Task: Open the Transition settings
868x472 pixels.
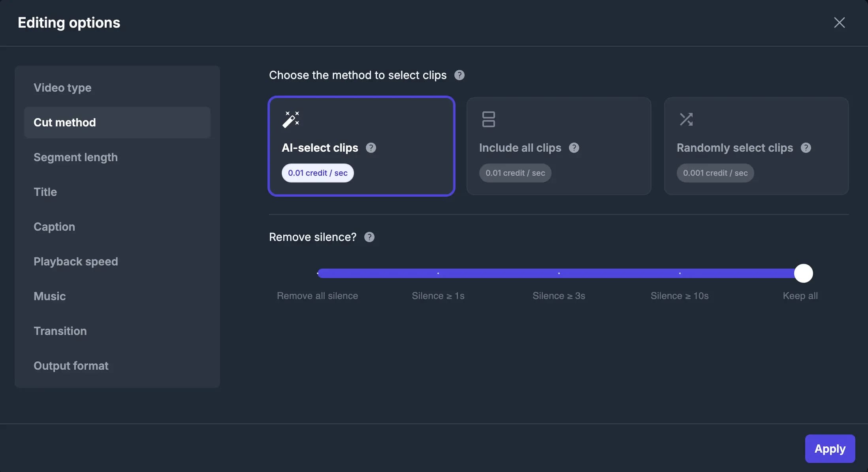Action: click(60, 331)
